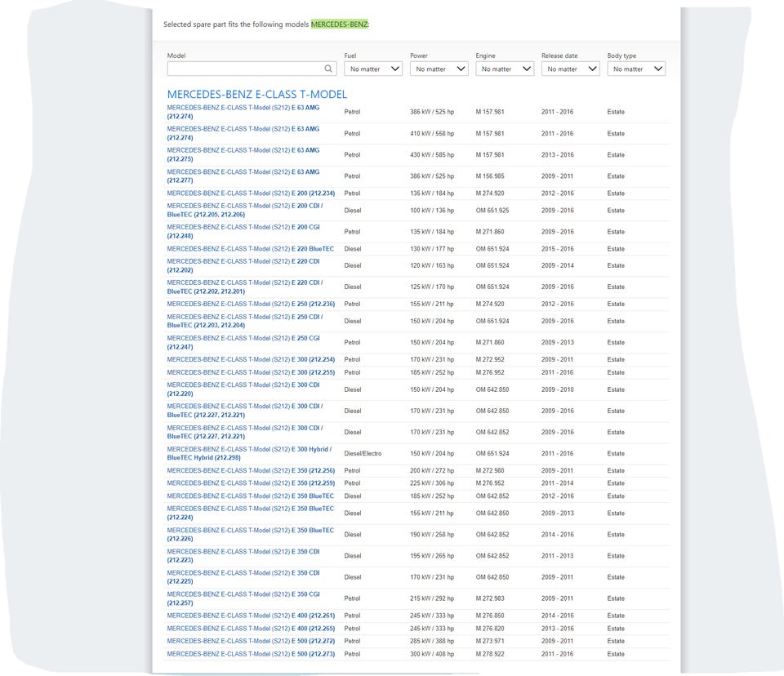
Task: Select the Diesel/Electro fuel cell
Action: (363, 453)
